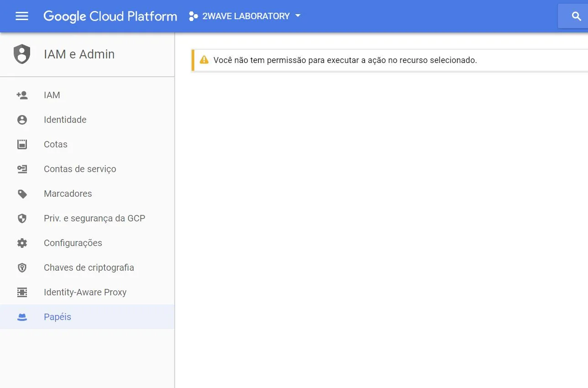Click the Papéis hat icon
Viewport: 588px width, 388px height.
[22, 317]
